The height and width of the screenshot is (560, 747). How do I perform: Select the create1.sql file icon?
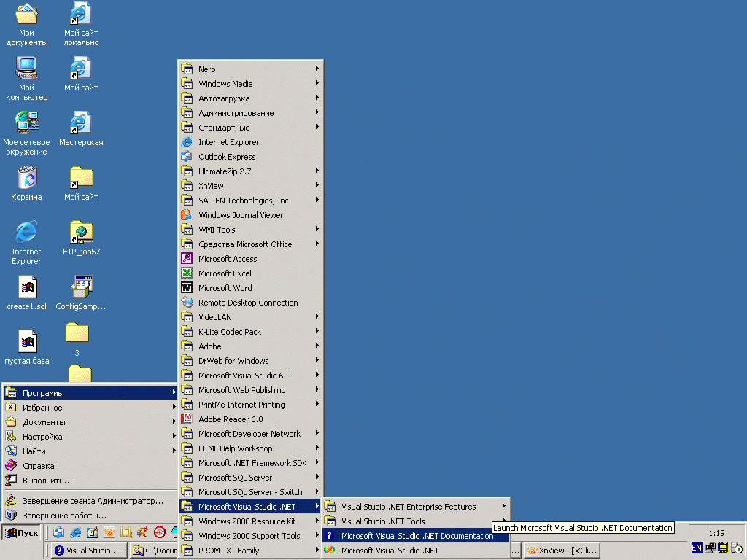point(27,293)
